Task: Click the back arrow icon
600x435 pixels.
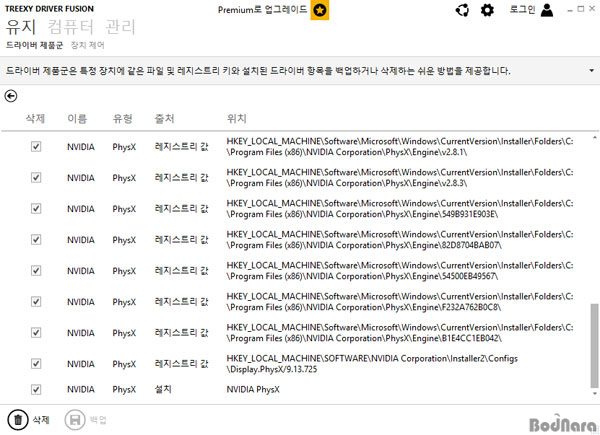Action: (11, 96)
